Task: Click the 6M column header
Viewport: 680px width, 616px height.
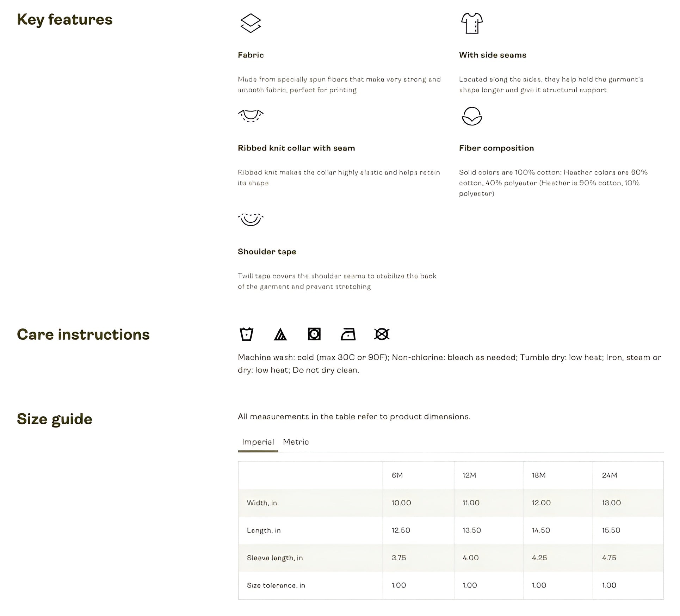Action: click(x=397, y=475)
